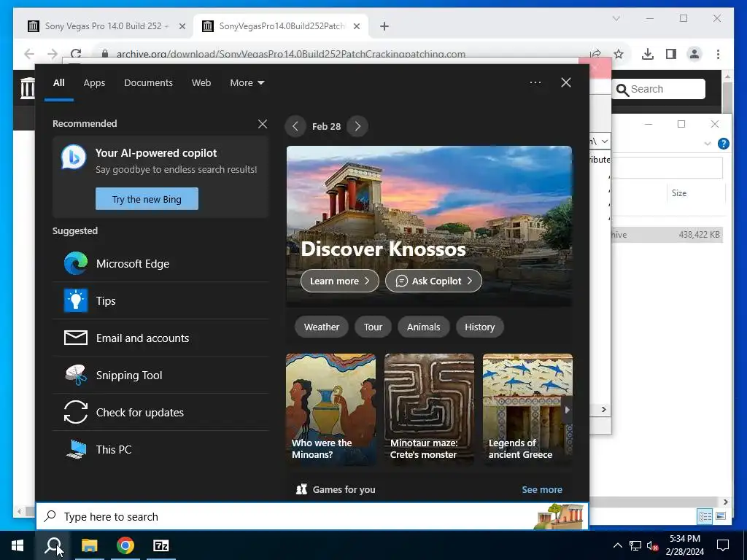Screen dimensions: 747x560
Task: Open help icon in 7-Zip dialog
Action: coord(723,144)
